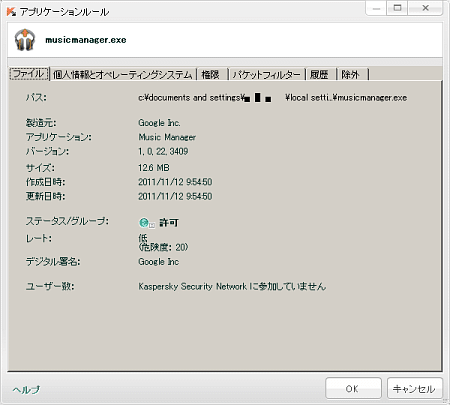The height and width of the screenshot is (405, 450).
Task: Switch to the 除外 tab
Action: point(351,75)
